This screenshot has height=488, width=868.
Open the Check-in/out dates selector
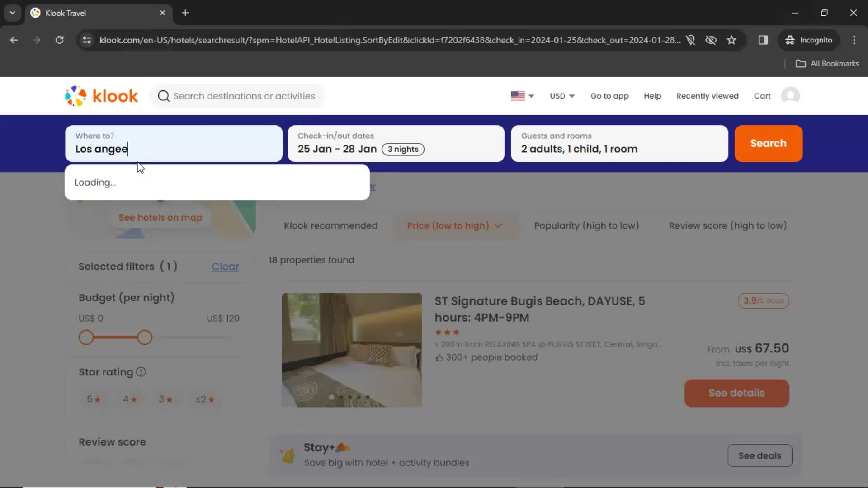coord(396,143)
